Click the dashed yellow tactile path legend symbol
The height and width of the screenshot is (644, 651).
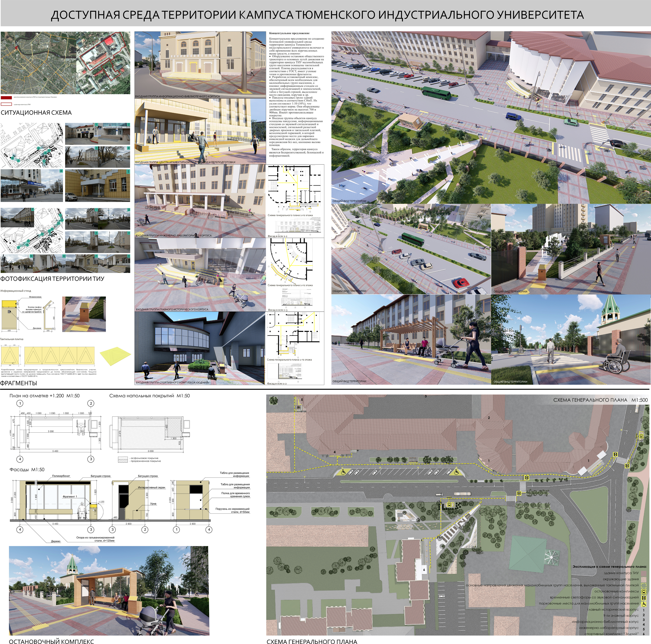pyautogui.click(x=644, y=586)
